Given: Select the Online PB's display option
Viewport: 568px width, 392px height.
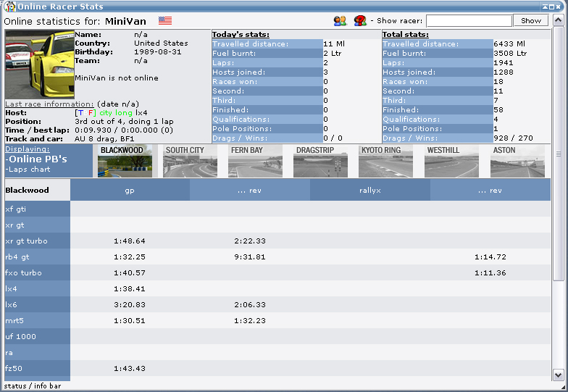Looking at the screenshot, I should 36,159.
